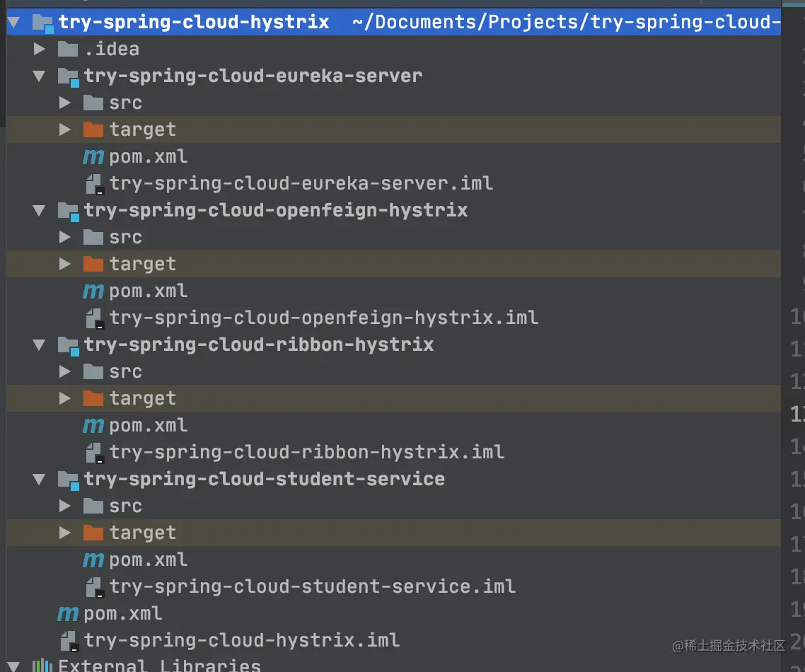The image size is (805, 672).
Task: Click the src folder icon in openfeign-hystrix
Action: tap(93, 237)
